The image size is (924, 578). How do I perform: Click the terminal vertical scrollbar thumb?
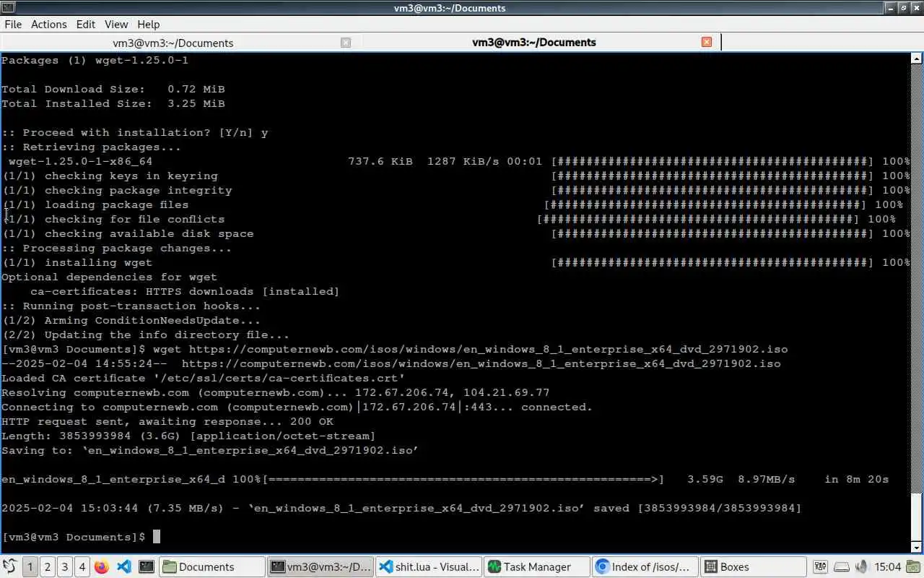tap(917, 517)
